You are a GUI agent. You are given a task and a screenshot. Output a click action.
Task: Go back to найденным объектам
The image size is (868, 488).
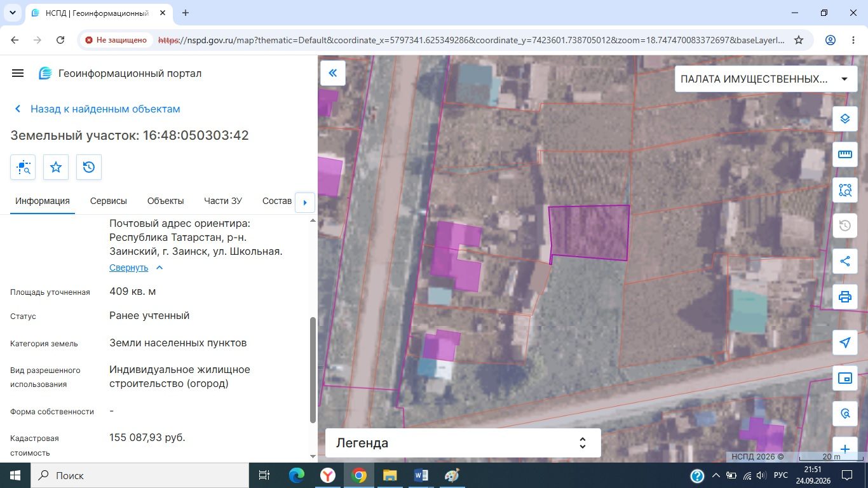(x=97, y=109)
